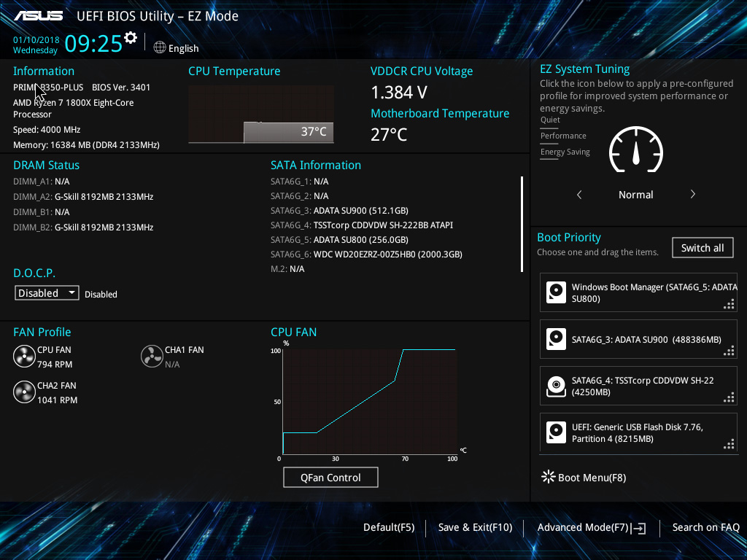Click the Advanced Mode exit arrow icon

click(x=638, y=528)
